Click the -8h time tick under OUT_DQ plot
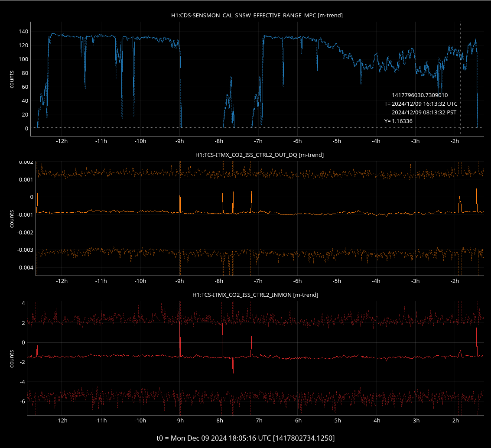This screenshot has width=491, height=448. (219, 281)
